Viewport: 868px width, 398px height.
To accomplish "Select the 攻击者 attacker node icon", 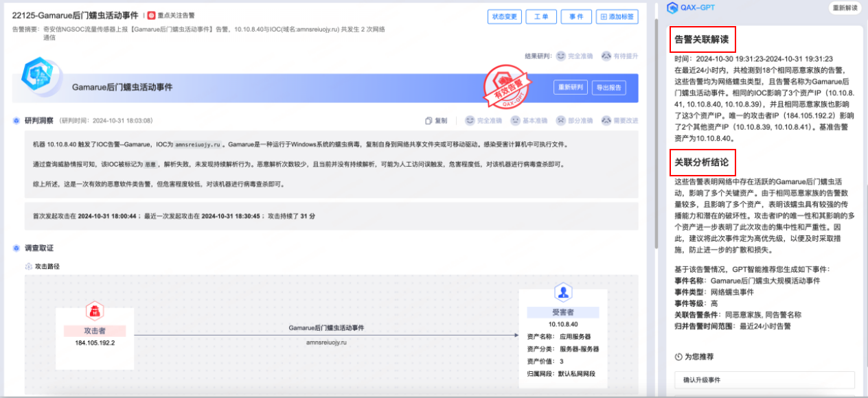I will 94,310.
